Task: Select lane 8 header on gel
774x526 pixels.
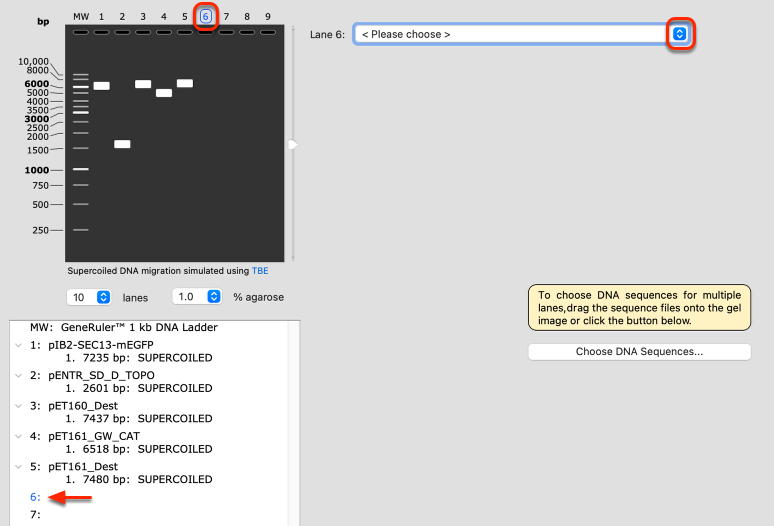Action: tap(247, 17)
